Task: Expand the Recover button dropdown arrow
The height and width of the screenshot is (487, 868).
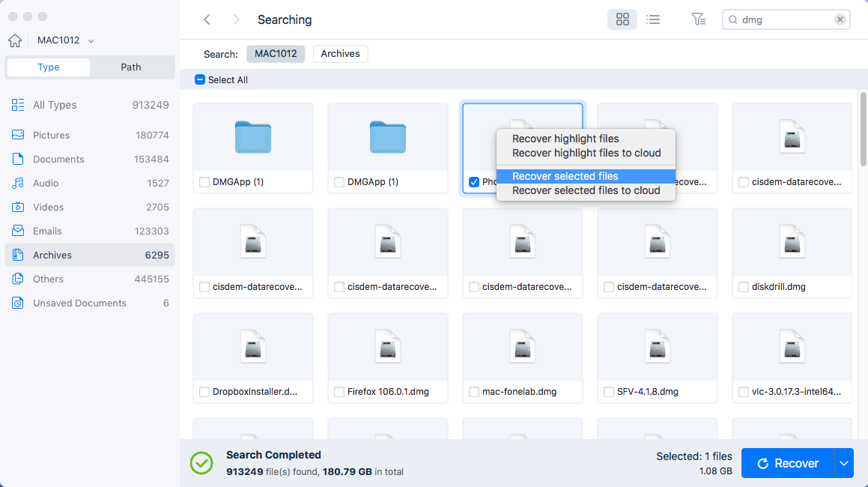Action: 844,463
